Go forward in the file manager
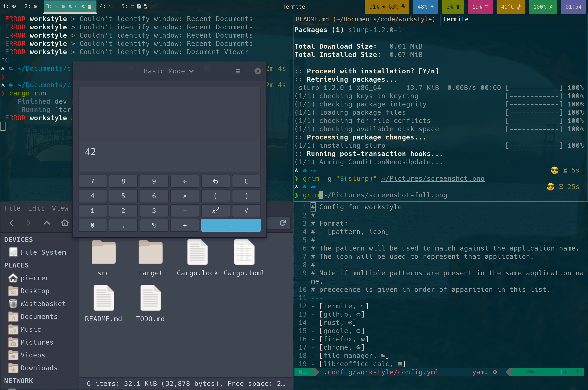588x390 pixels. tap(29, 223)
